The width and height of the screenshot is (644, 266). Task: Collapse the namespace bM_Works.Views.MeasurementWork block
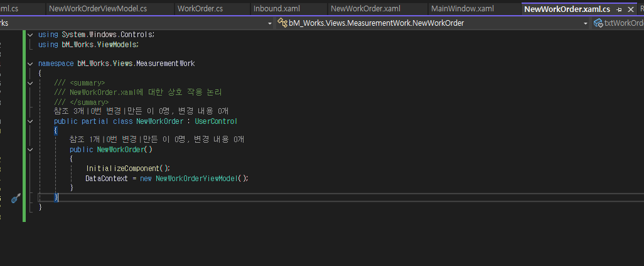click(x=30, y=64)
